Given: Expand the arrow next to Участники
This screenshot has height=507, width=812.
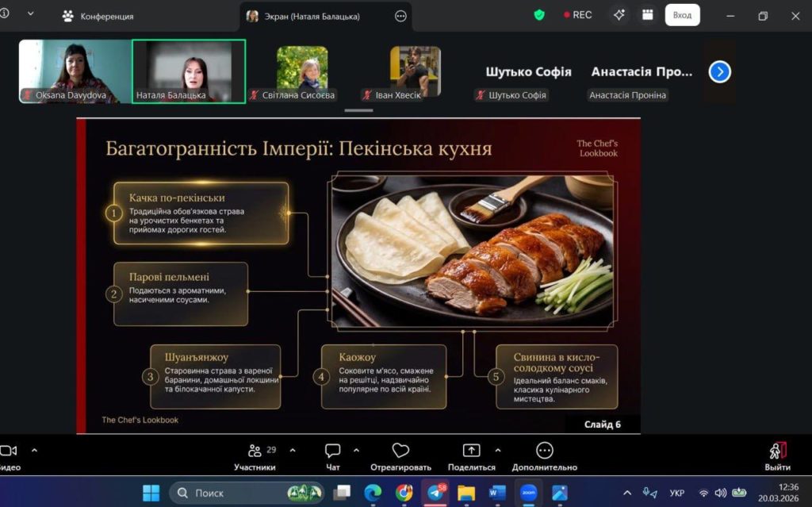Looking at the screenshot, I should coord(293,451).
